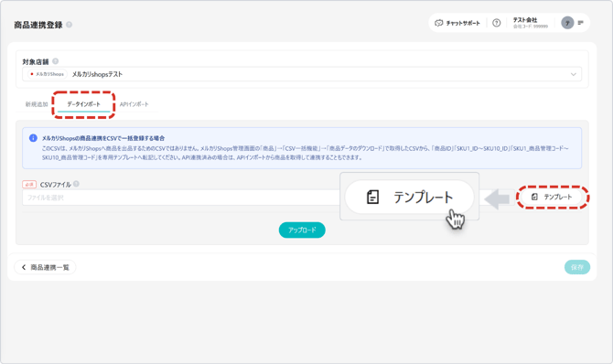613x364 pixels.
Task: Click the 必須 required badge
Action: [x=29, y=184]
